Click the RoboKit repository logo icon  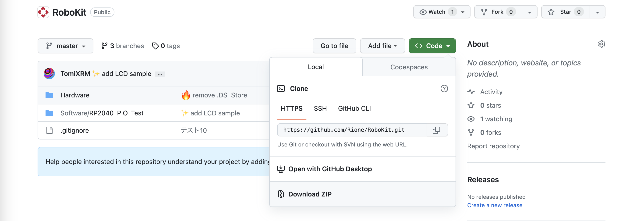pos(43,12)
